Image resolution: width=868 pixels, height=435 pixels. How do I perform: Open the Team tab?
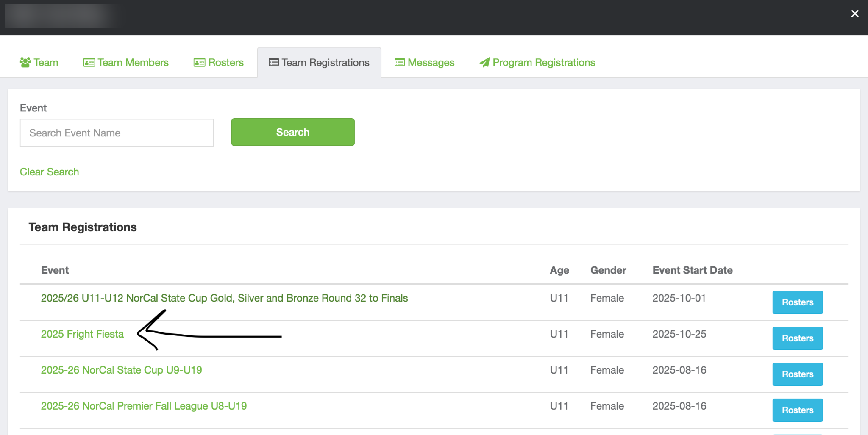[x=39, y=63]
